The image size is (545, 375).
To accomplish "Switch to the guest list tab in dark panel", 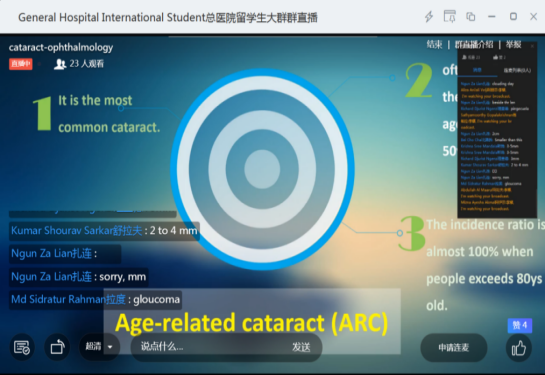I will click(x=517, y=71).
